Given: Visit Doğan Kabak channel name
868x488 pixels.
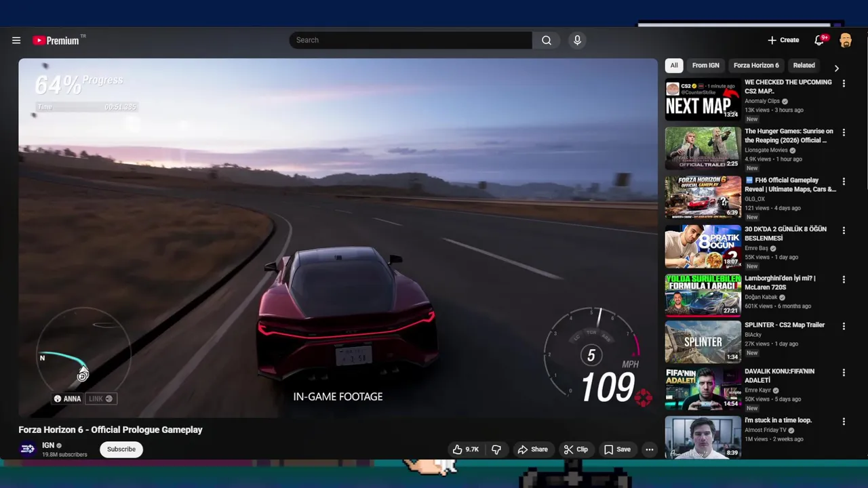Looking at the screenshot, I should click(761, 297).
